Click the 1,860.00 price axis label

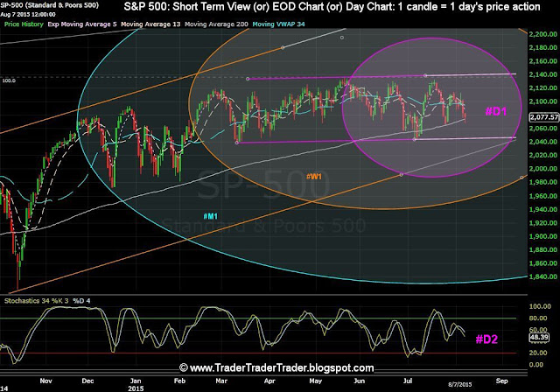[x=543, y=263]
